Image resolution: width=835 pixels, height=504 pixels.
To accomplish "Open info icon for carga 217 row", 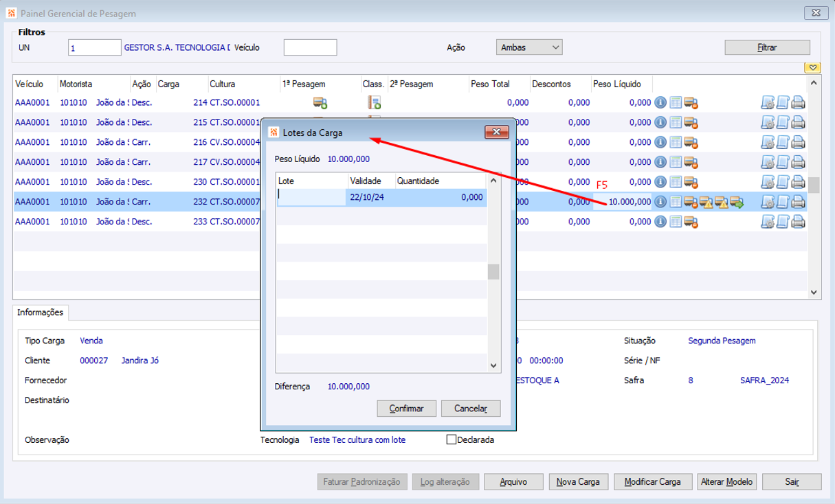I will 660,163.
